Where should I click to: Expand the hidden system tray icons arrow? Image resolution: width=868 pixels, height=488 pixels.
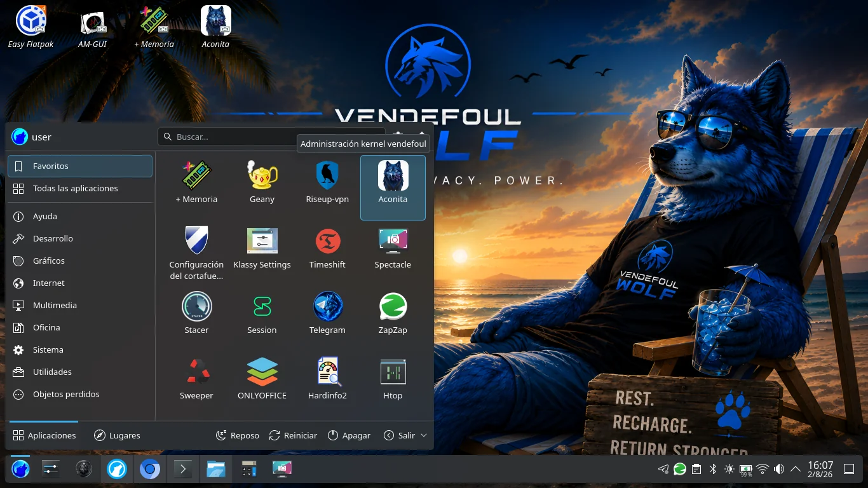click(796, 470)
